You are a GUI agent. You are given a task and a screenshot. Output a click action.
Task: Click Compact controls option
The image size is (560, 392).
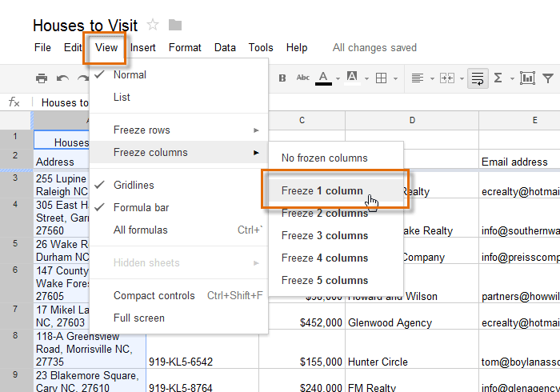point(178,296)
